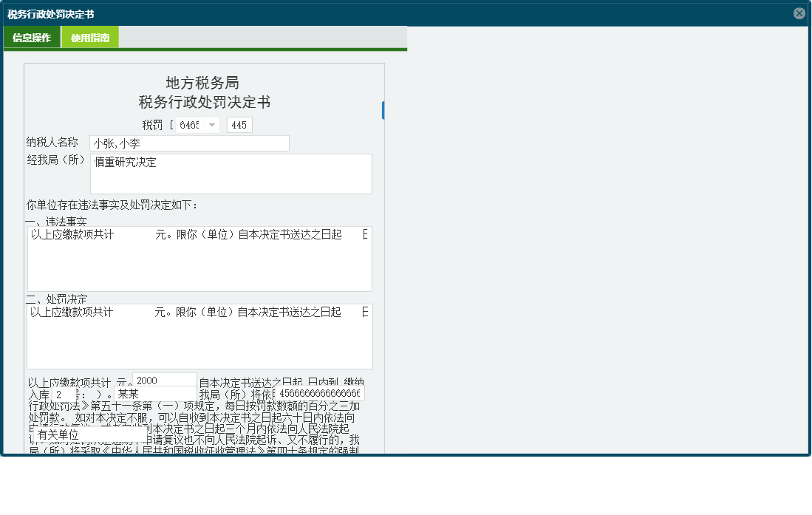
Task: Switch to the 使用指南 tab
Action: pos(89,35)
